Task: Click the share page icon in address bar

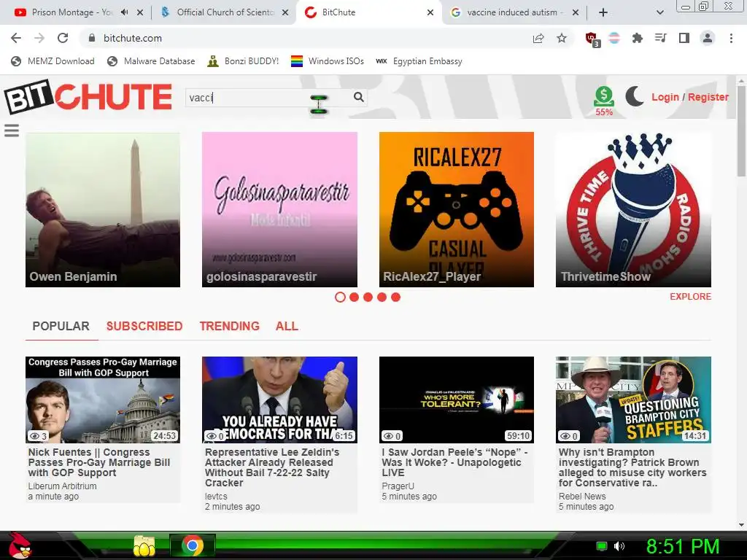Action: pyautogui.click(x=538, y=38)
